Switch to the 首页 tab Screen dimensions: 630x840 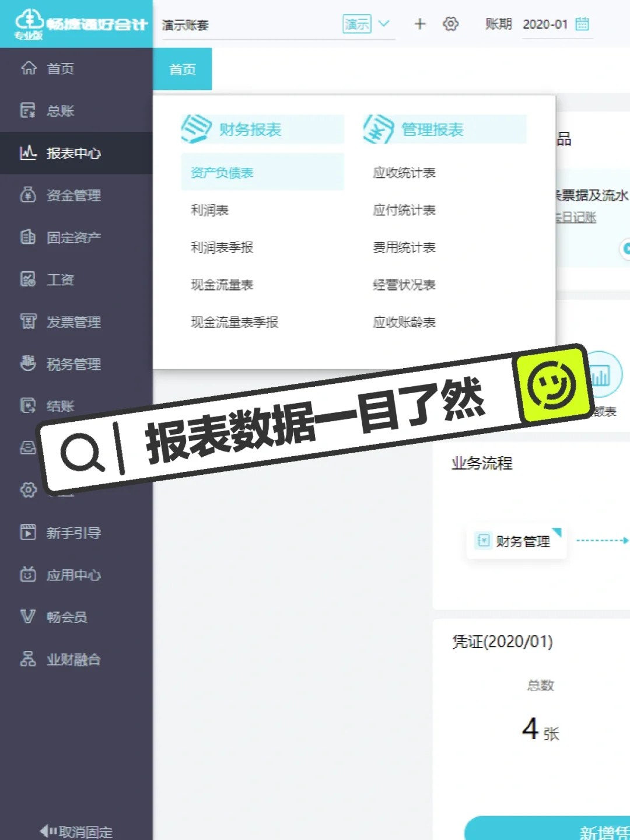[182, 69]
